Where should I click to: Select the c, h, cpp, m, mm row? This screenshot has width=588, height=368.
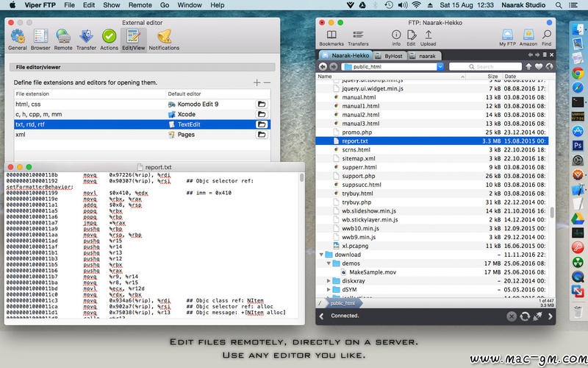(142, 114)
